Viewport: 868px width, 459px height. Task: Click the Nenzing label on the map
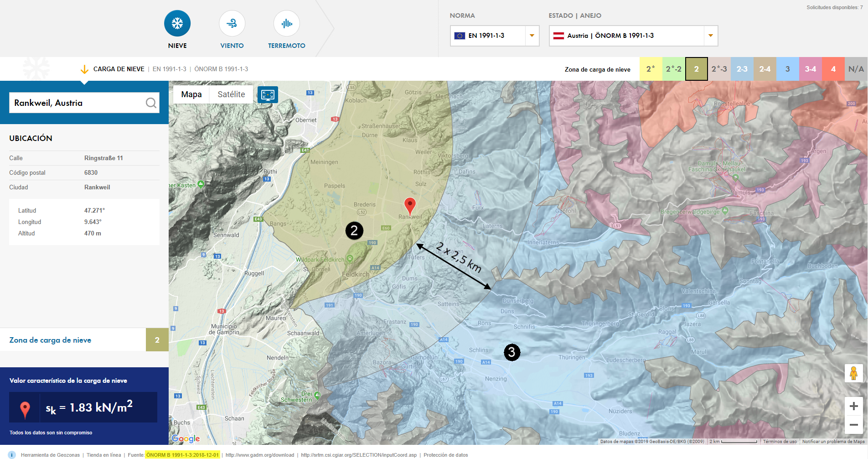click(x=496, y=379)
